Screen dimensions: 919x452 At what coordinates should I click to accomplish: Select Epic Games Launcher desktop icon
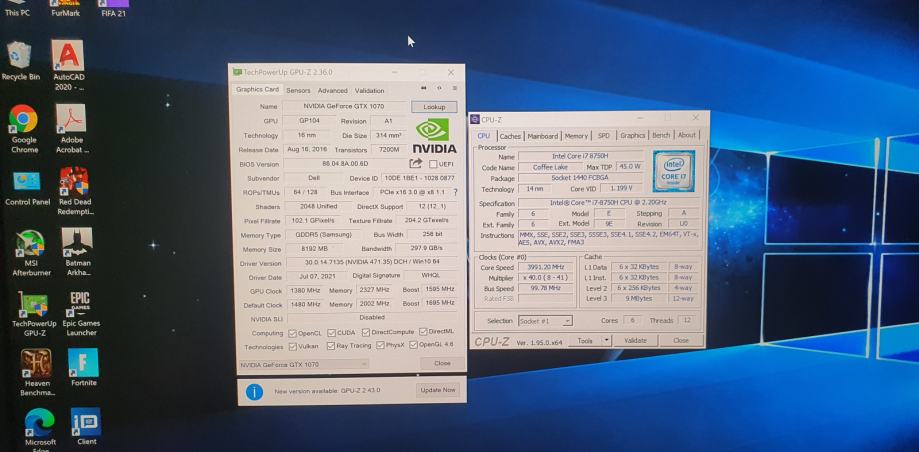point(81,314)
